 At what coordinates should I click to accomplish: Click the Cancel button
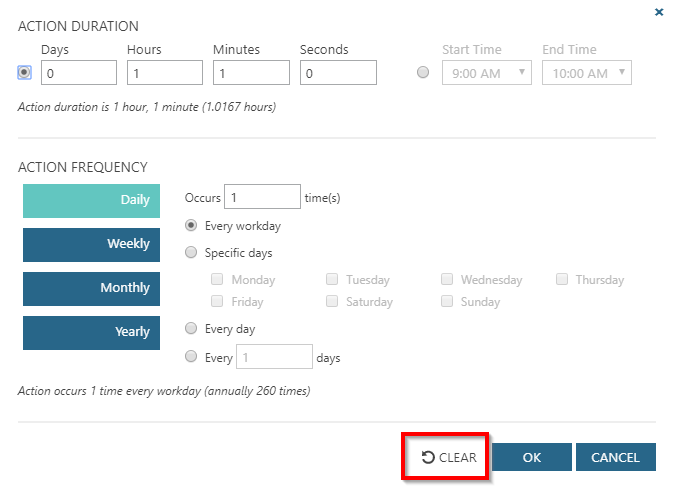coord(615,457)
